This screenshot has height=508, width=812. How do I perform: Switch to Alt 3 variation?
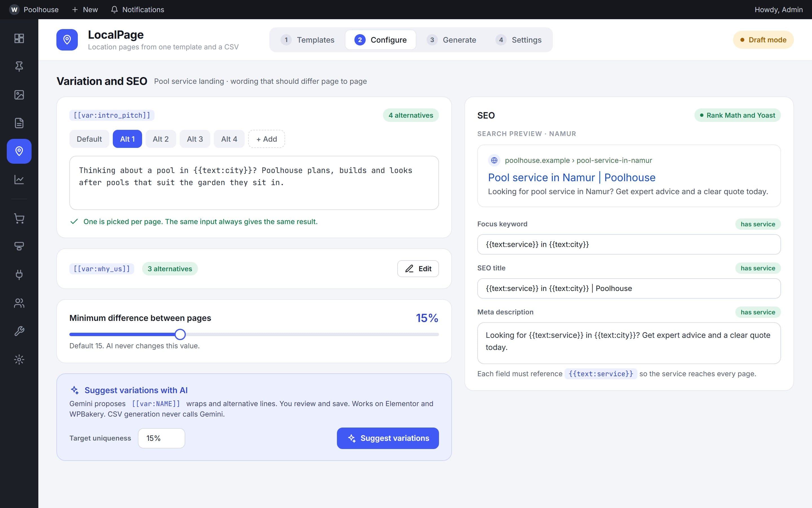pyautogui.click(x=195, y=139)
